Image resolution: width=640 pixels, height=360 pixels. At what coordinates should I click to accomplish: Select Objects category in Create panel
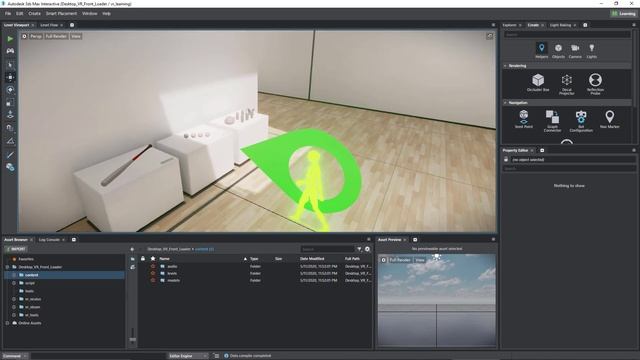tap(558, 51)
